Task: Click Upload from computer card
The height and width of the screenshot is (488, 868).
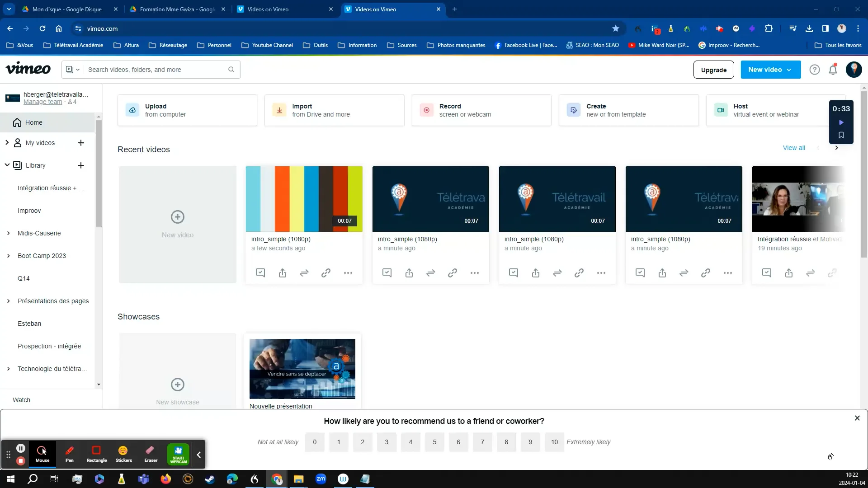Action: (187, 110)
